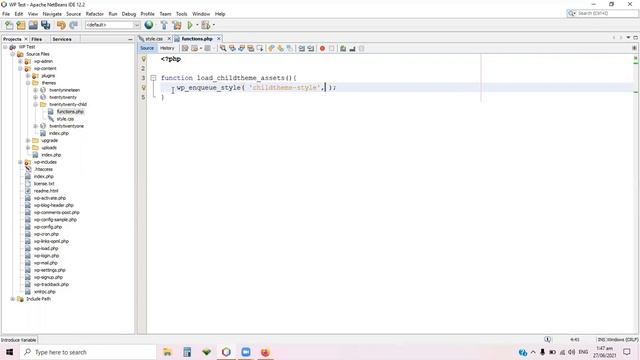640x360 pixels.
Task: Click the editor Find Selection magnifier icon
Action: [223, 49]
